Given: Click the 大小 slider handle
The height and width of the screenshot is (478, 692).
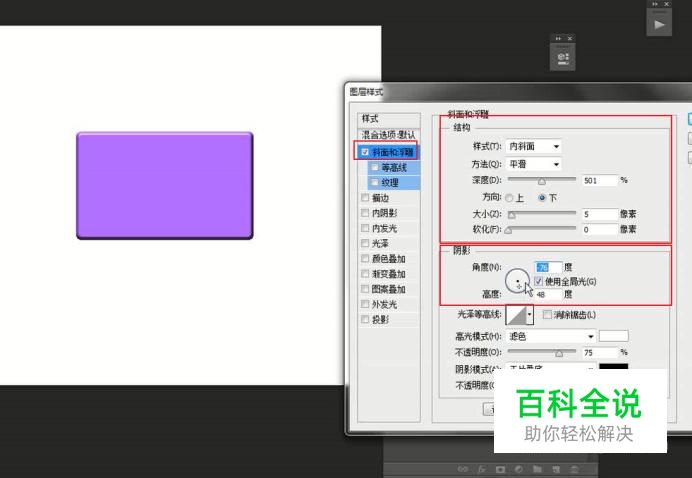Looking at the screenshot, I should pyautogui.click(x=511, y=215).
